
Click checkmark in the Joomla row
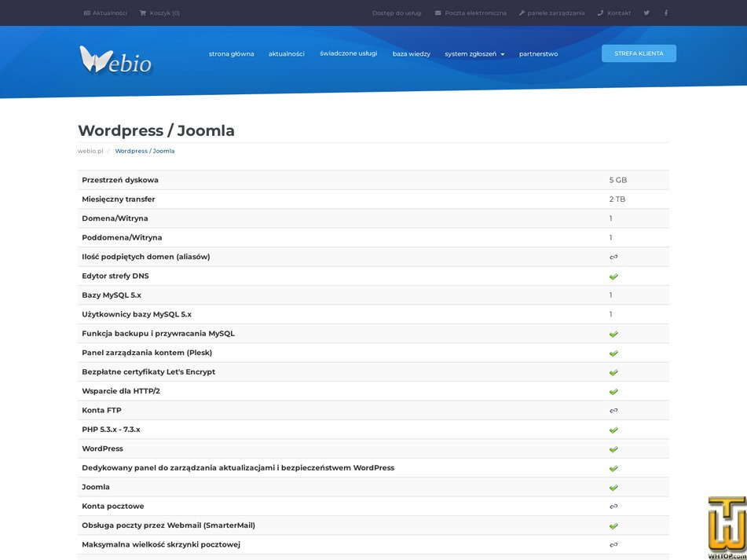coord(613,487)
